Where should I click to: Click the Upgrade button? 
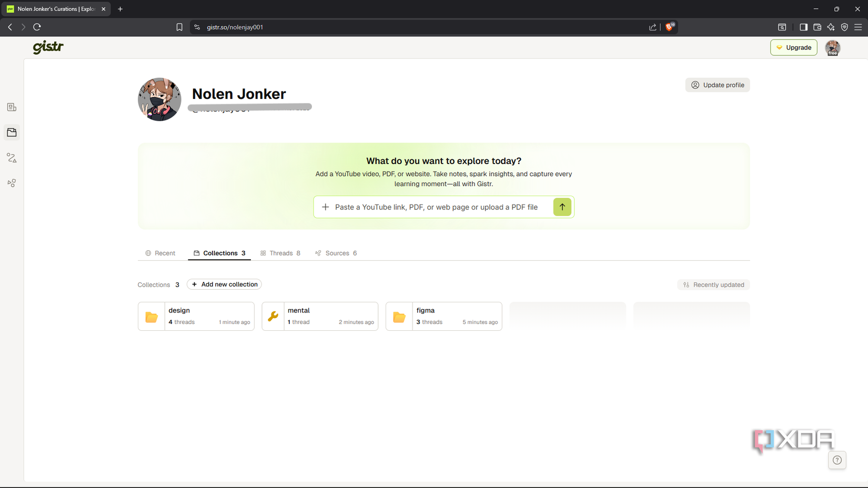pyautogui.click(x=794, y=47)
